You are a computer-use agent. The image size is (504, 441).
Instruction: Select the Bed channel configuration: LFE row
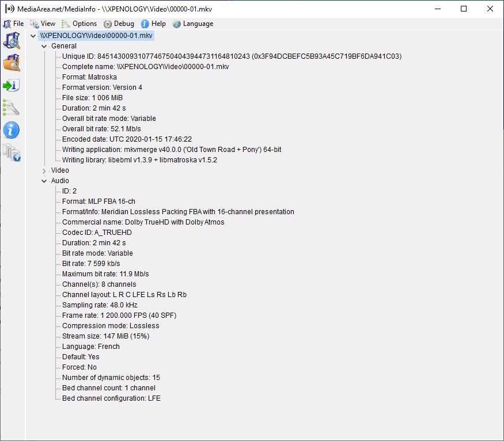(x=111, y=398)
